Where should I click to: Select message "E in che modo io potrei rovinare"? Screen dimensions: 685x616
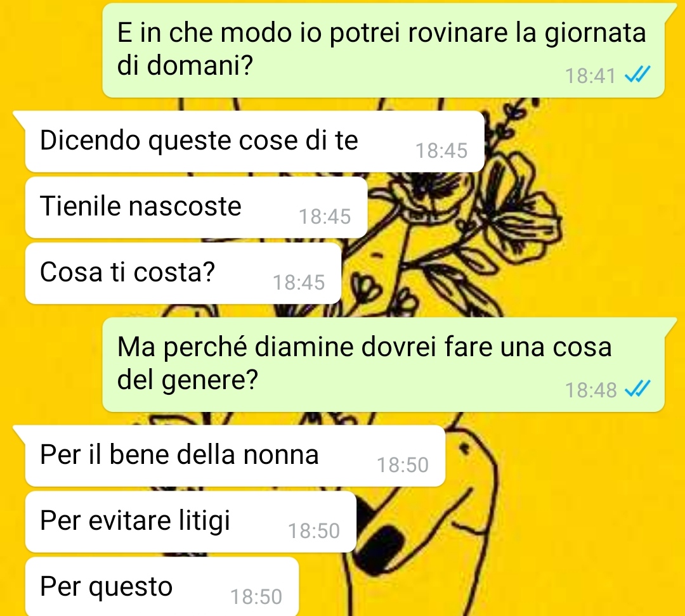(383, 50)
